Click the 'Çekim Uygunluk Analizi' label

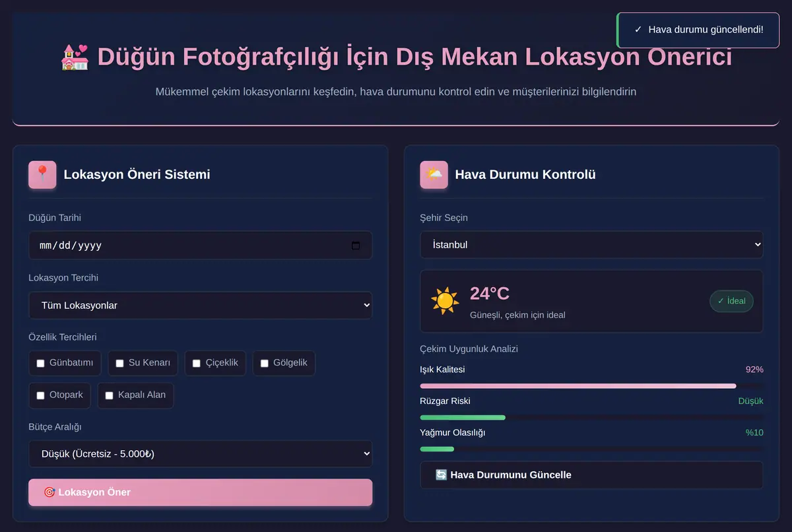[469, 349]
